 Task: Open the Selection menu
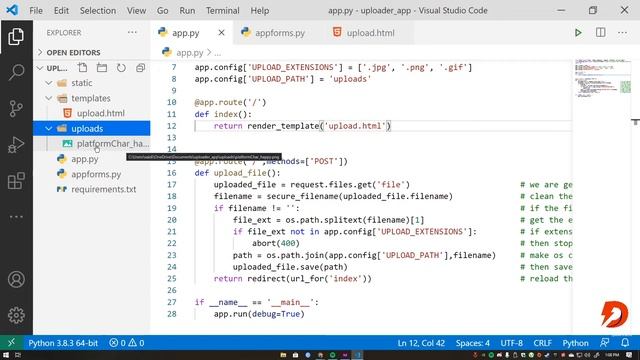click(98, 11)
